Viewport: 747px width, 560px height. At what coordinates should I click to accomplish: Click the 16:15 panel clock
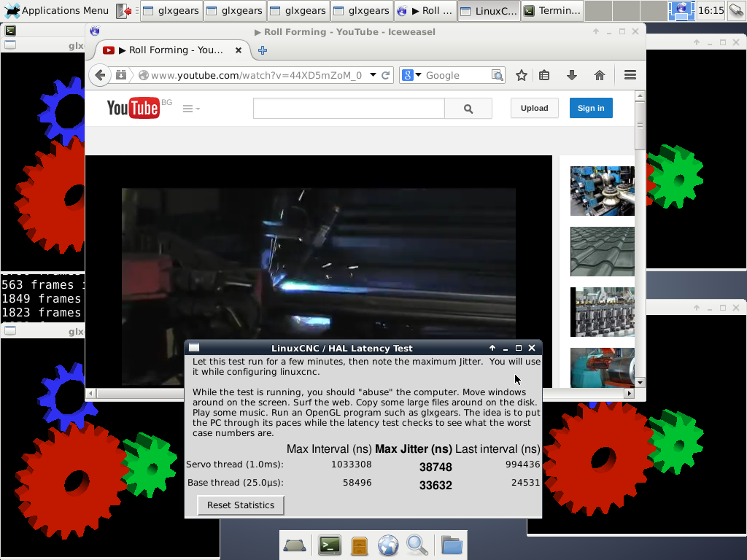[x=711, y=10]
